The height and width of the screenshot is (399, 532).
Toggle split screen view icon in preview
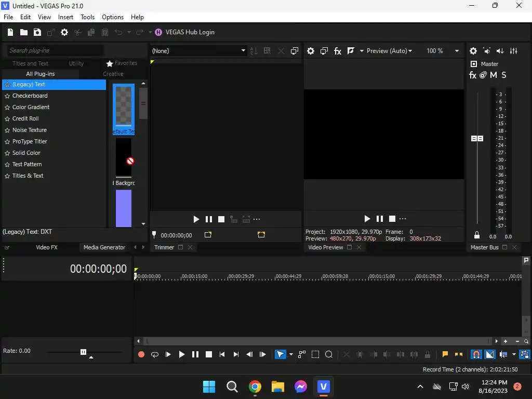351,51
